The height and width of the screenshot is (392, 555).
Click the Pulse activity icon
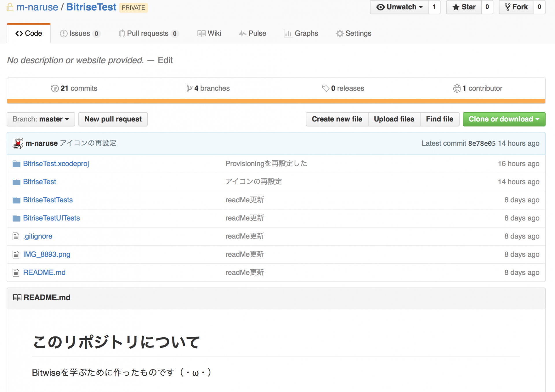tap(243, 34)
